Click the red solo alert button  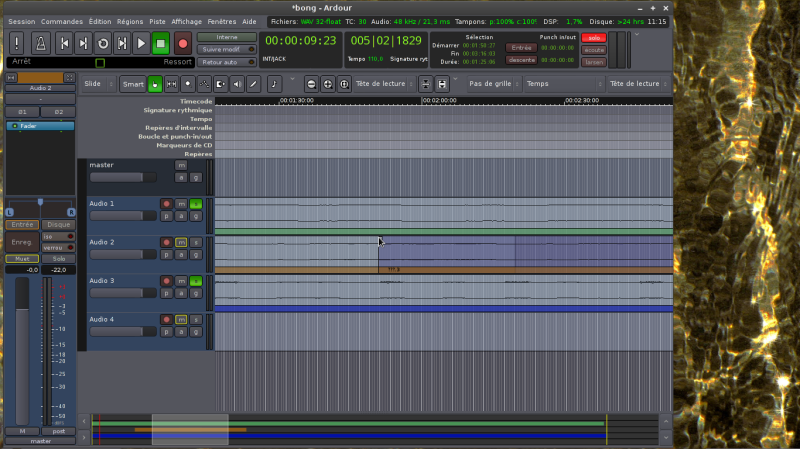[x=594, y=37]
